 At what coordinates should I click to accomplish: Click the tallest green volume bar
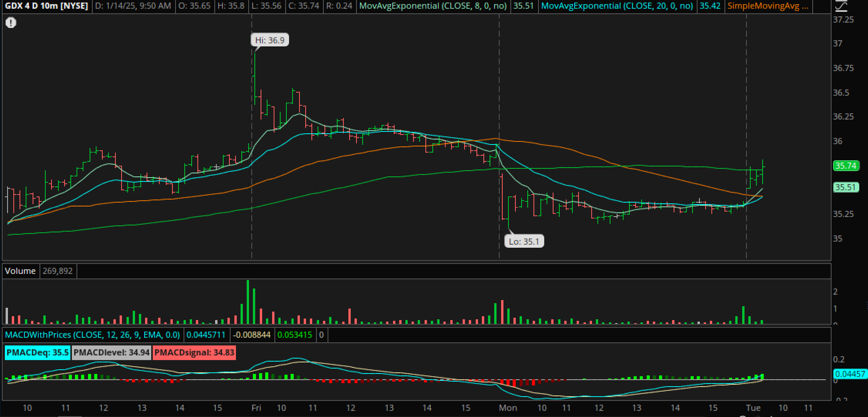248,302
